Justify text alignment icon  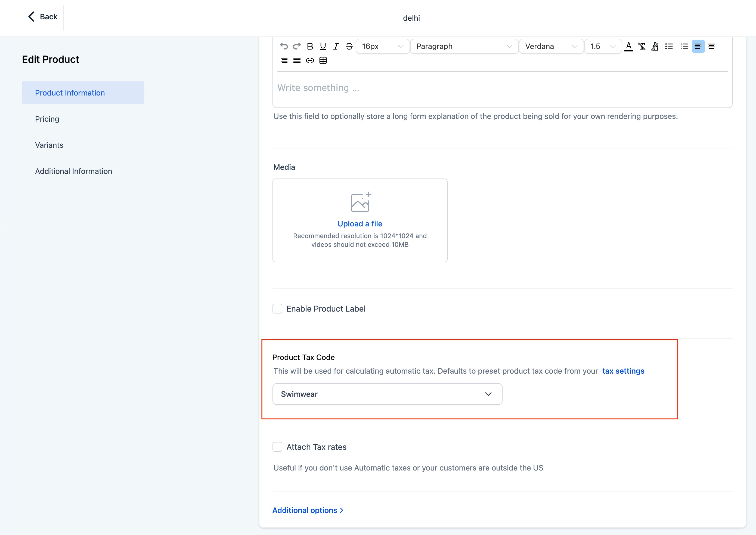click(x=297, y=60)
